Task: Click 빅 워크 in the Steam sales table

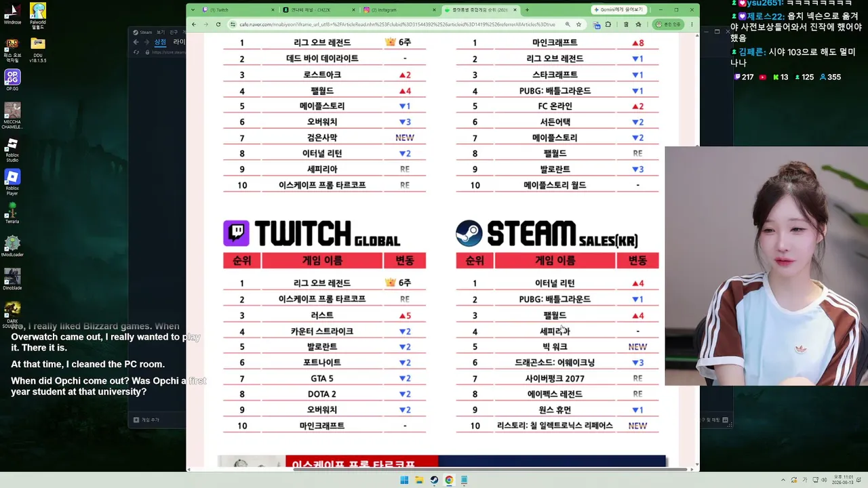Action: click(x=555, y=346)
